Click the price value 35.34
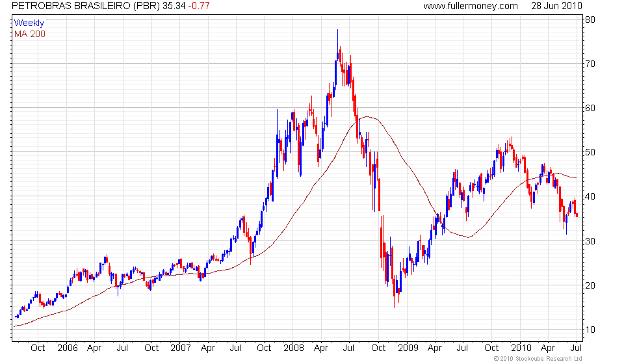The width and height of the screenshot is (637, 364). click(x=174, y=6)
